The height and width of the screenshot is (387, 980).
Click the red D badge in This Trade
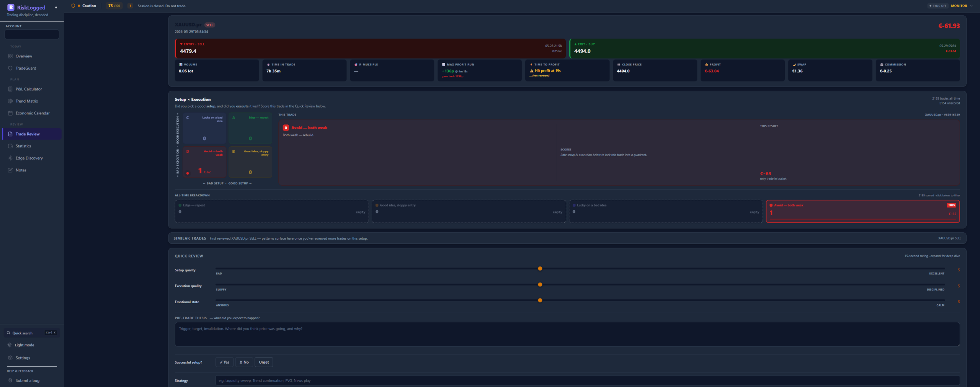pos(286,128)
